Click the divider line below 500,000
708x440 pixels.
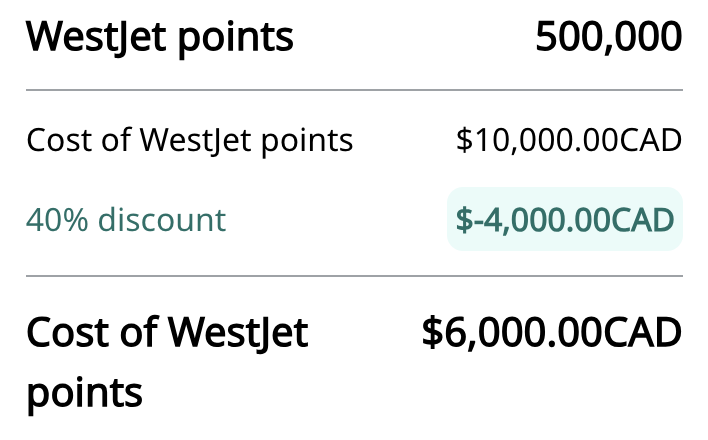tap(354, 91)
